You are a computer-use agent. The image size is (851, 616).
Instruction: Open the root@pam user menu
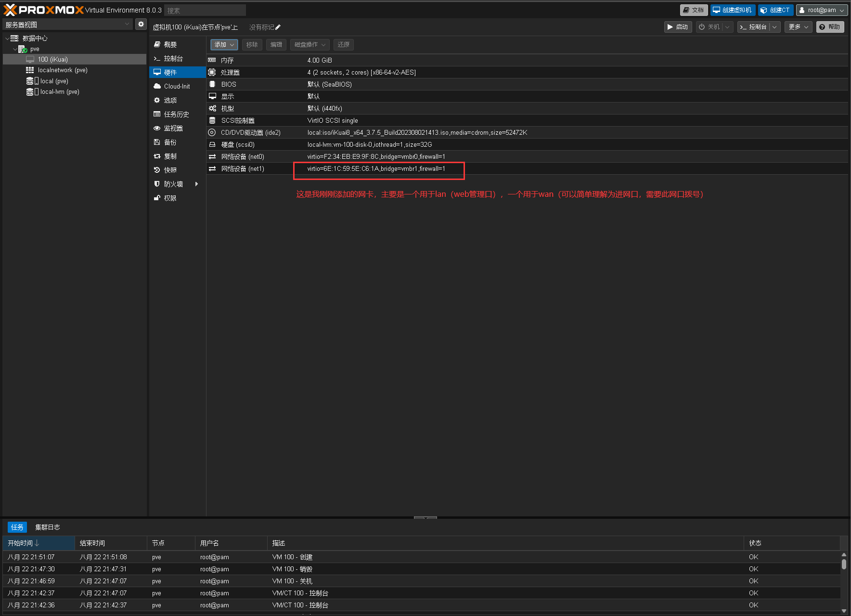[x=821, y=10]
